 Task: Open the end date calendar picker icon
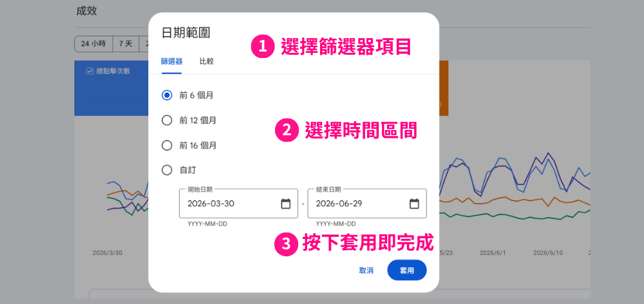(414, 204)
